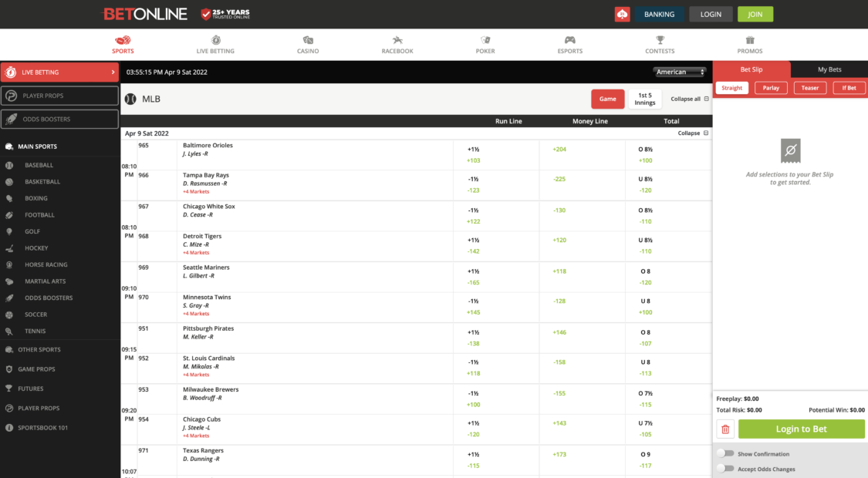Open the American odds format dropdown

pyautogui.click(x=679, y=72)
